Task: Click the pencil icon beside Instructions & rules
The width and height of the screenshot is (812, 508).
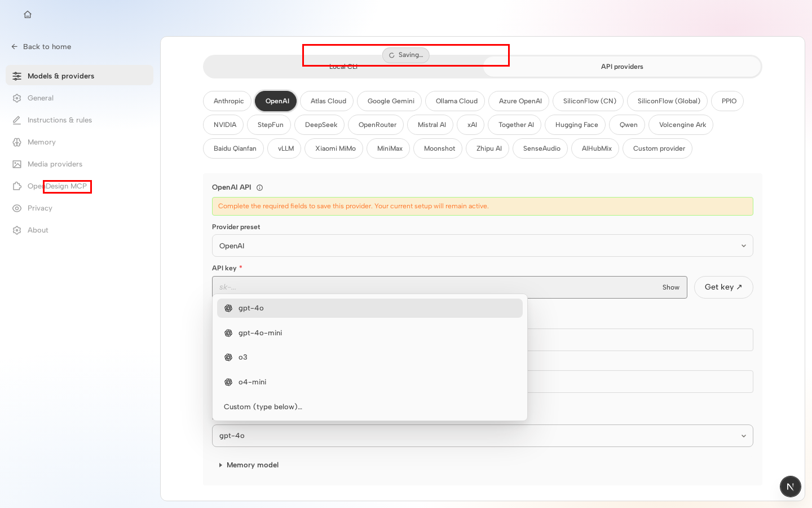Action: (x=17, y=120)
